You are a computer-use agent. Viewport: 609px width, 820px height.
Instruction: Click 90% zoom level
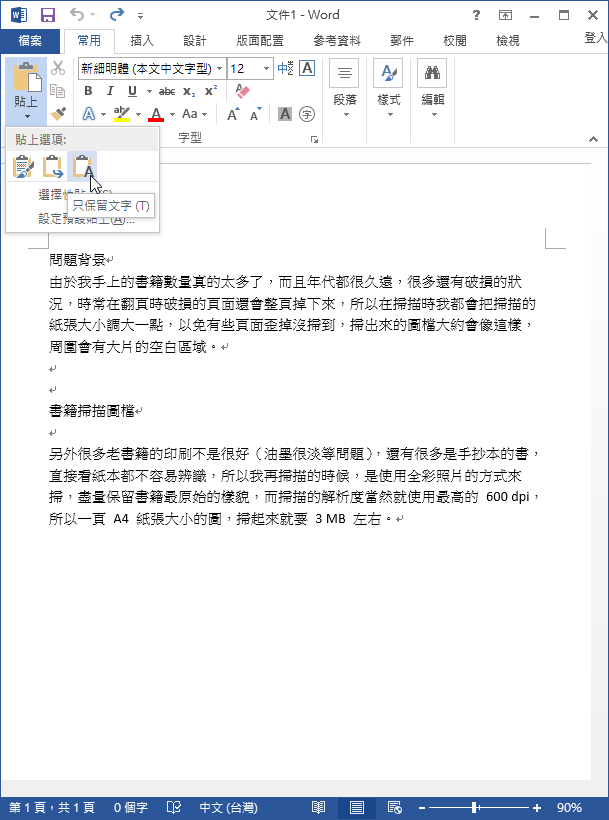click(x=569, y=808)
